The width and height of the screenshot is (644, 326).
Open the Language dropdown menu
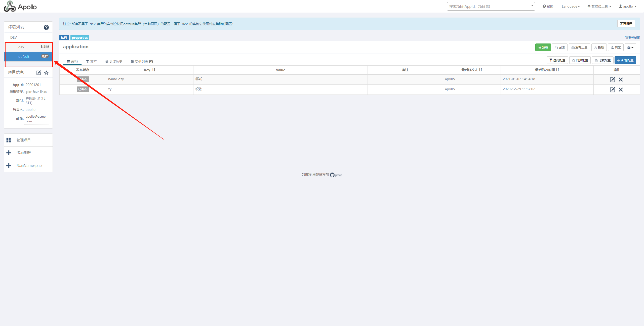[x=570, y=7]
